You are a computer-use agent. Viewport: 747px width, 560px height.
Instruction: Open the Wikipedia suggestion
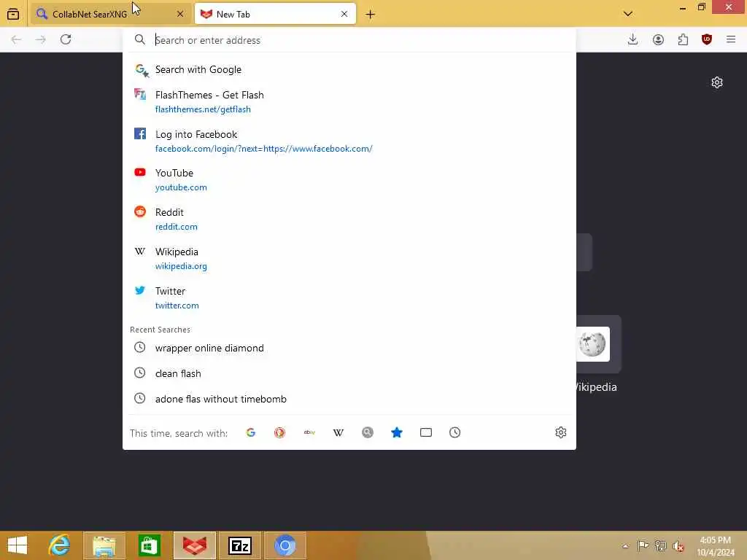(x=349, y=259)
